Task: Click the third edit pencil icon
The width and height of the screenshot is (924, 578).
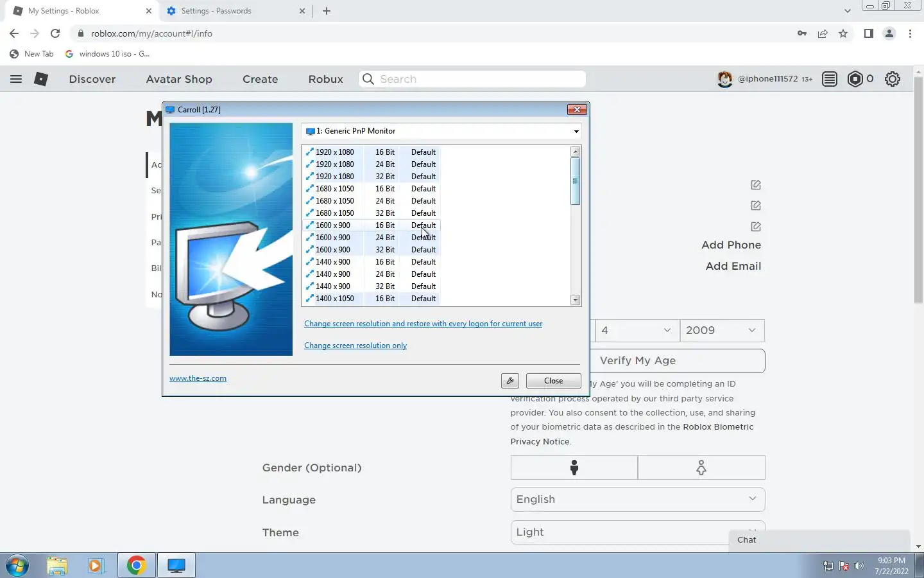Action: (756, 227)
